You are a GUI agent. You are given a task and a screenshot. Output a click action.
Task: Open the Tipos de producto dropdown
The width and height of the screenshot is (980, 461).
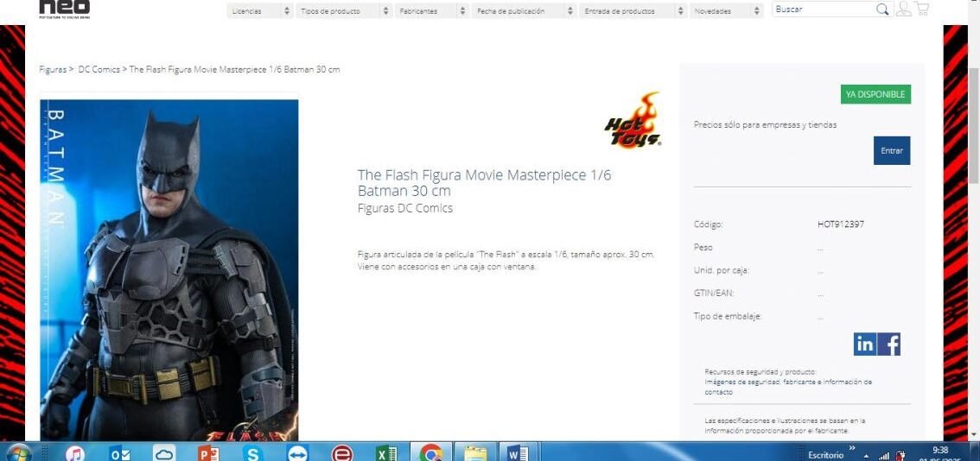click(x=344, y=10)
